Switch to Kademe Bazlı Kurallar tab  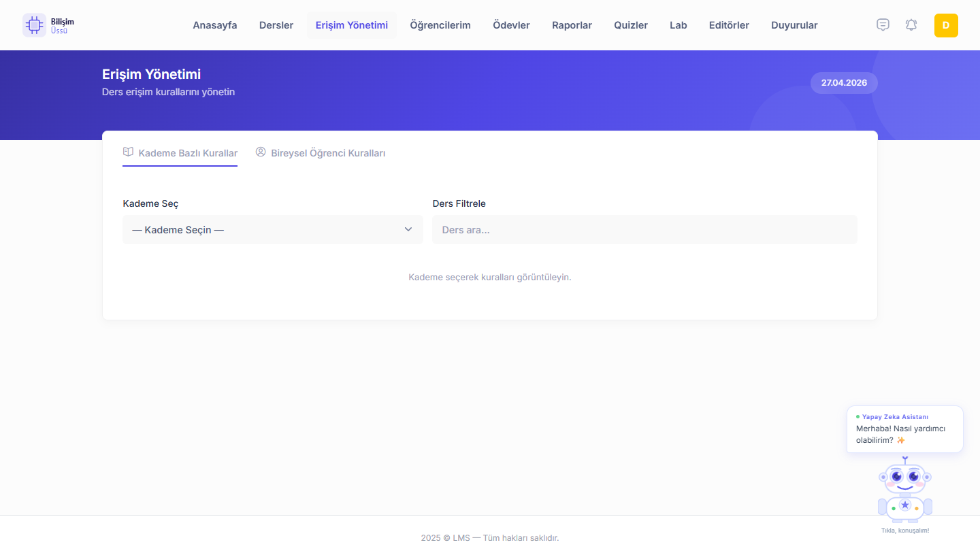click(x=180, y=153)
